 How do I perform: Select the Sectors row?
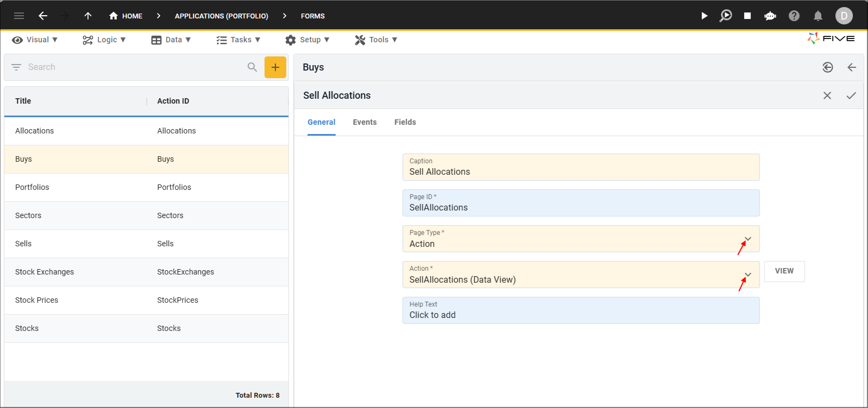tap(146, 215)
